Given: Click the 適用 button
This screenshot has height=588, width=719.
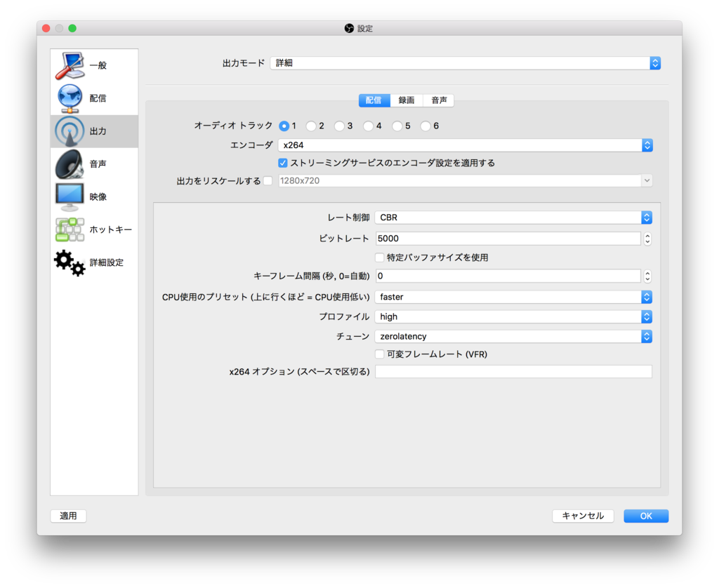Looking at the screenshot, I should pos(67,516).
